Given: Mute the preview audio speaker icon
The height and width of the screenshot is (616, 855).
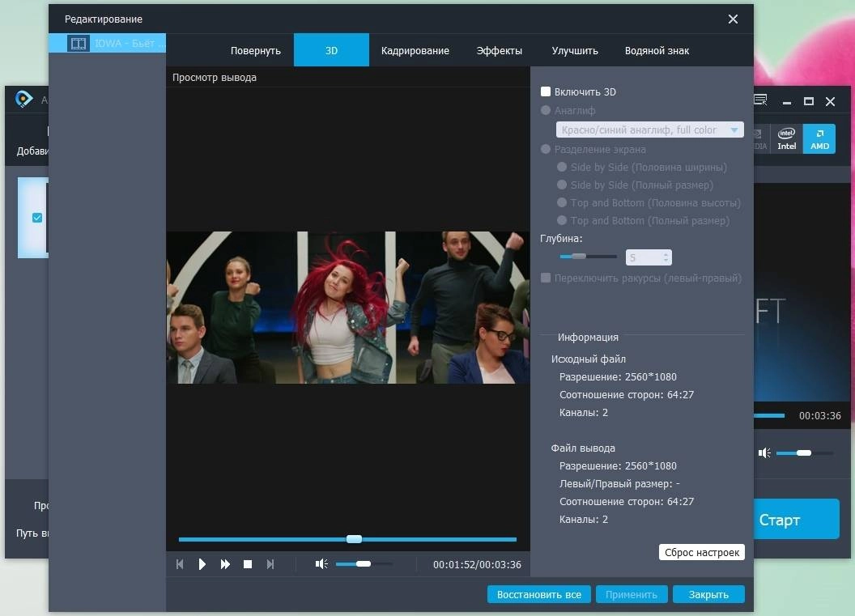Looking at the screenshot, I should coord(321,563).
